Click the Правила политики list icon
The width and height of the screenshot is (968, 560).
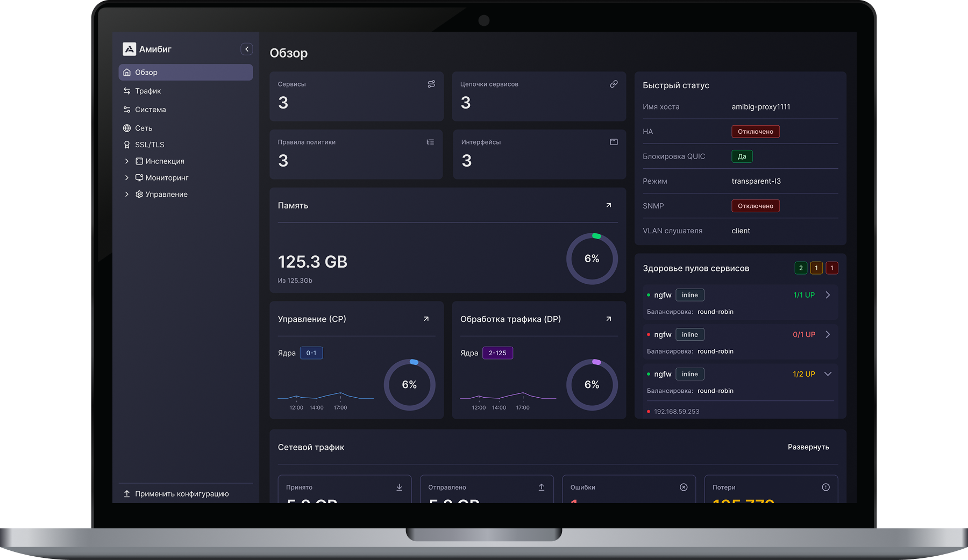pyautogui.click(x=430, y=142)
